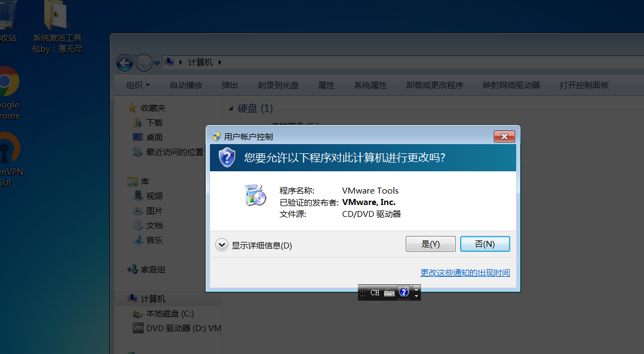Screen dimensions: 644x354
Task: Select 库 in the navigation pane
Action: coord(145,182)
